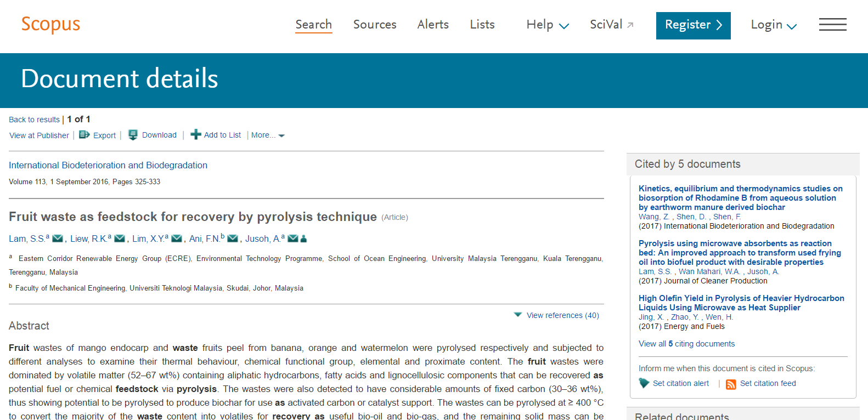Open the Alerts menu item

point(433,25)
